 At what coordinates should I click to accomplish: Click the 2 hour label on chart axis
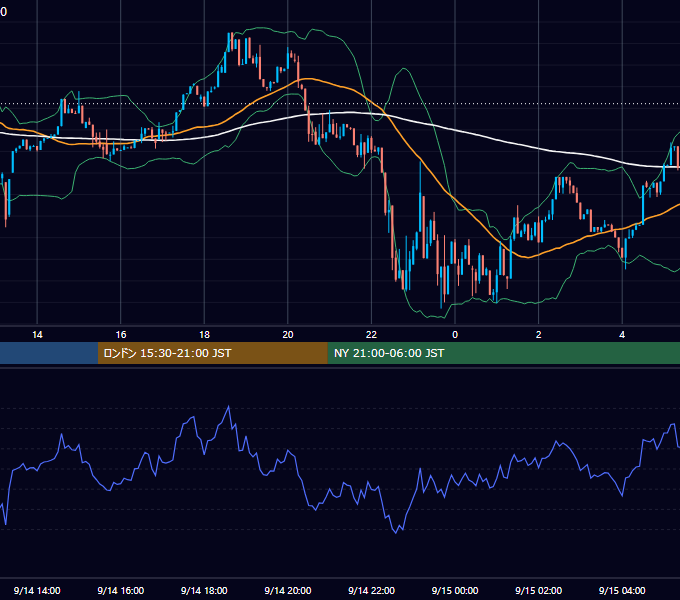[x=539, y=335]
